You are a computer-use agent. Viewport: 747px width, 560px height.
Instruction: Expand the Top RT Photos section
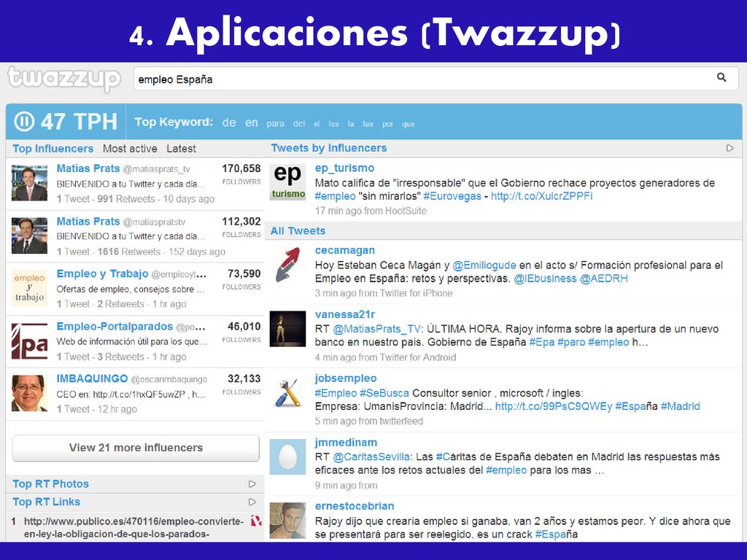coord(252,484)
